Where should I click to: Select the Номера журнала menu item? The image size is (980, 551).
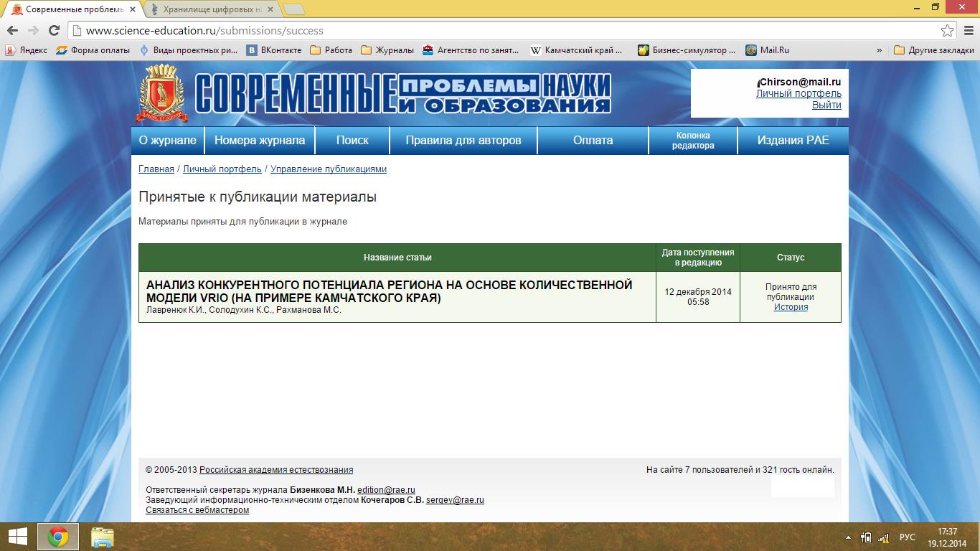coord(259,141)
